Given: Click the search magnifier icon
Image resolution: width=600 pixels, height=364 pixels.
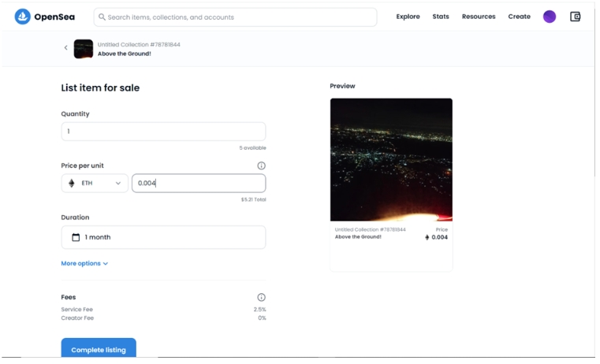Looking at the screenshot, I should (x=102, y=17).
